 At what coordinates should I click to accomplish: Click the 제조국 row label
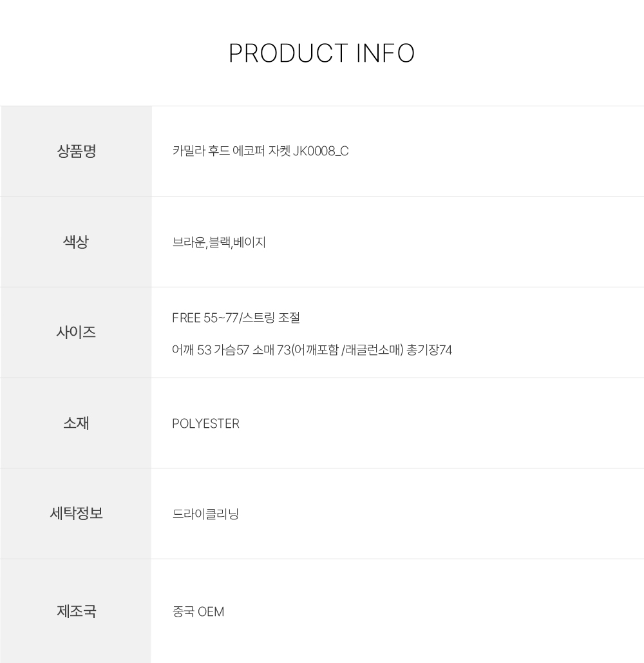(x=76, y=611)
